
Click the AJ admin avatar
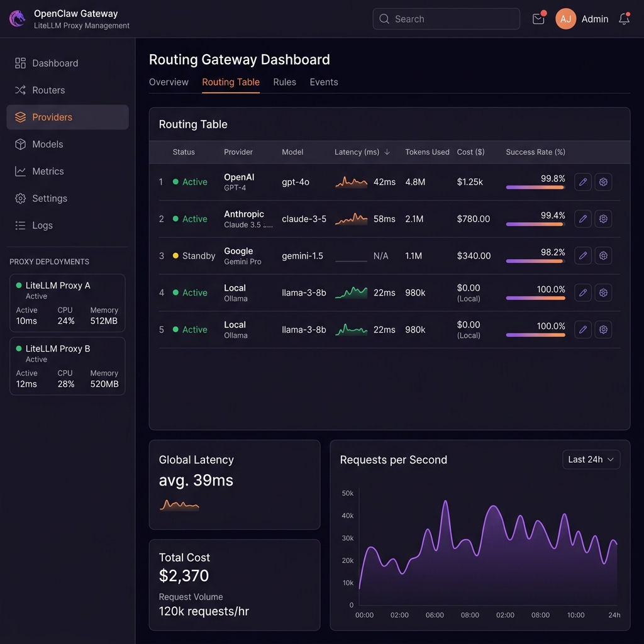(565, 19)
